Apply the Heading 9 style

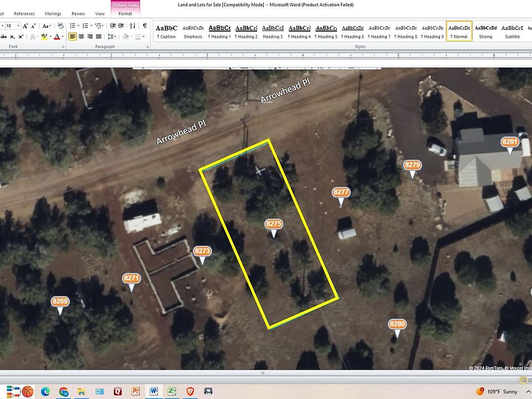tap(432, 31)
